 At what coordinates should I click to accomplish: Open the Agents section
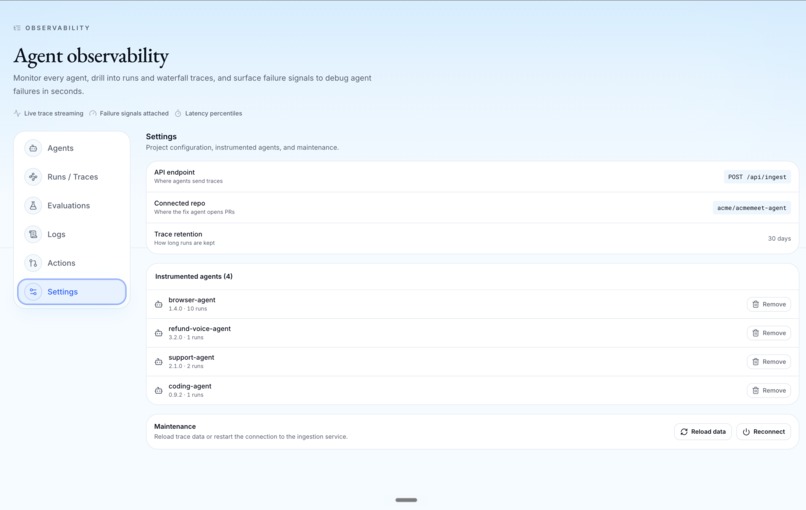coord(71,148)
